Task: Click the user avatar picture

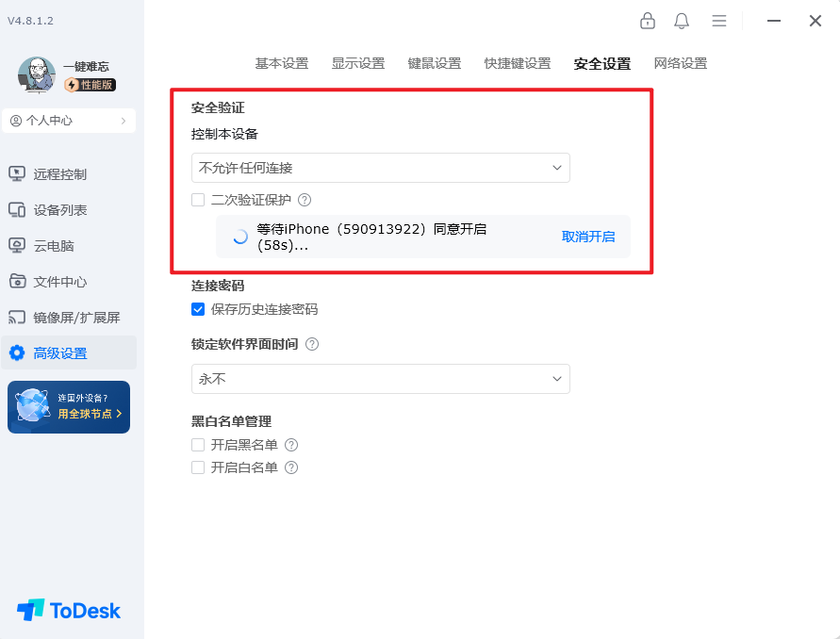Action: pos(37,75)
